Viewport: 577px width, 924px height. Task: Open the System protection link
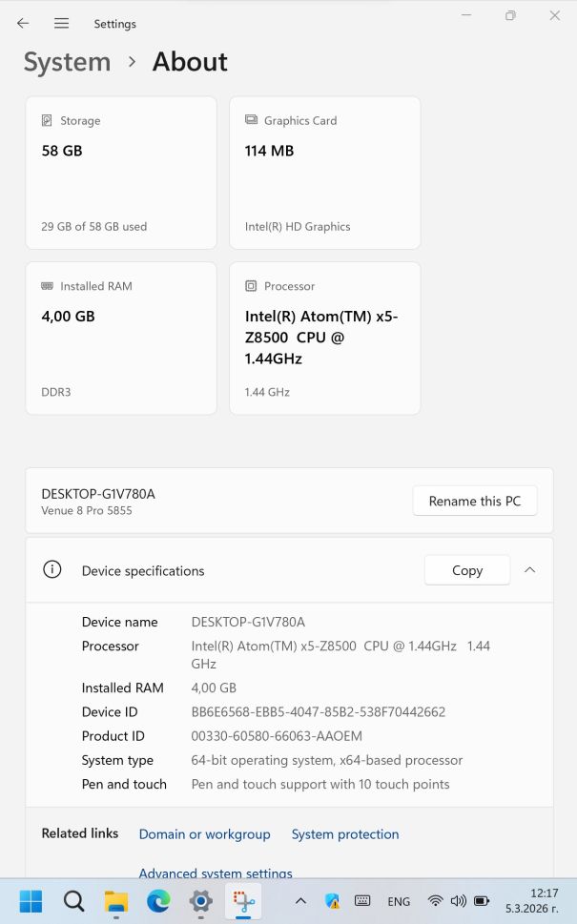click(x=345, y=834)
